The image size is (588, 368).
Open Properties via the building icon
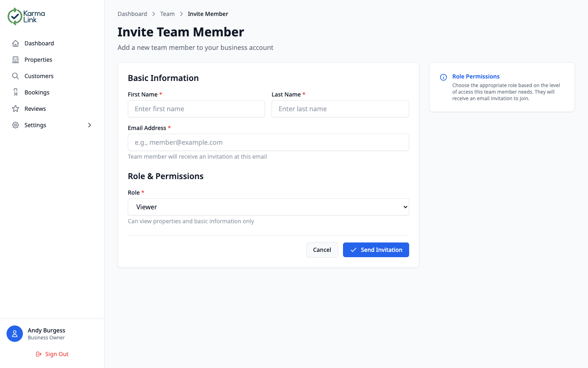point(15,59)
